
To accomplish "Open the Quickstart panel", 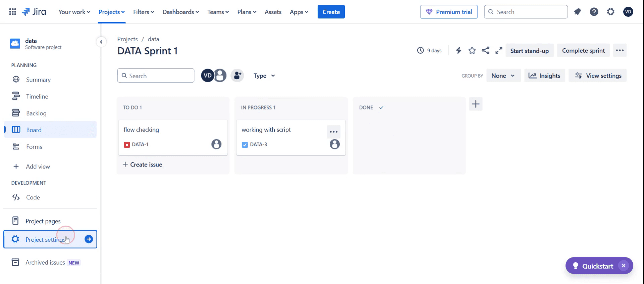I will pyautogui.click(x=593, y=266).
